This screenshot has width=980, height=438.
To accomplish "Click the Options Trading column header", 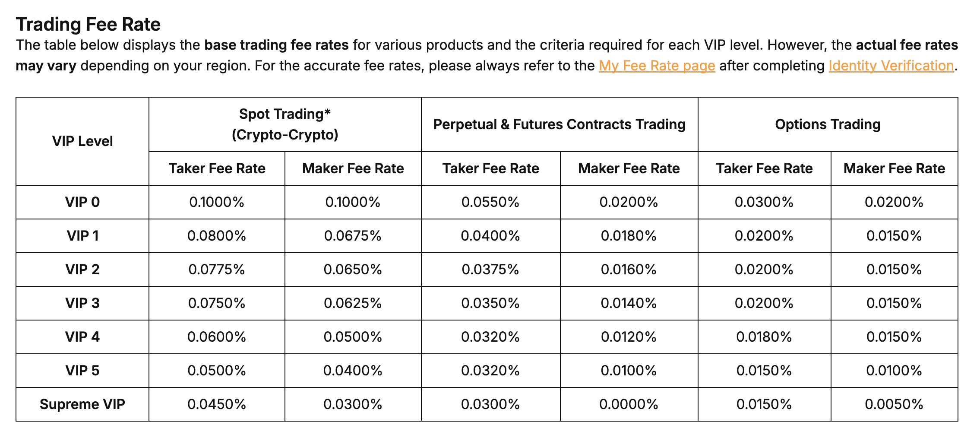I will 828,124.
